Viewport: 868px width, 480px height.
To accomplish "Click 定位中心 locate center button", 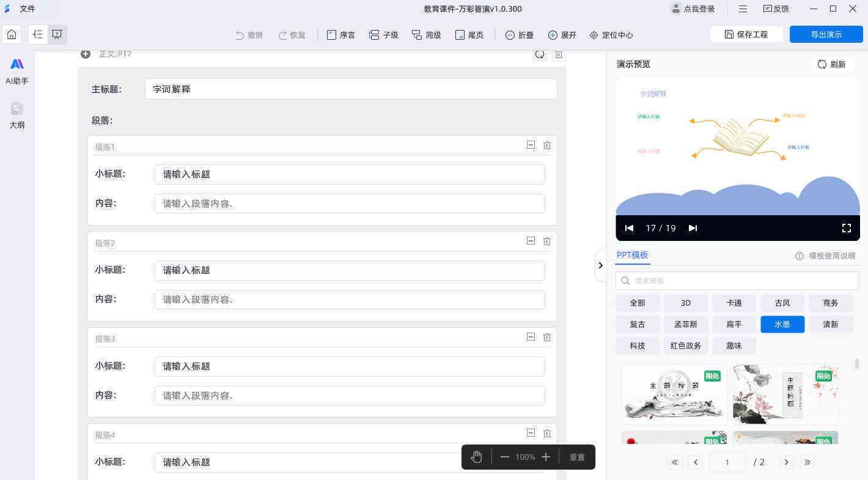I will click(611, 35).
